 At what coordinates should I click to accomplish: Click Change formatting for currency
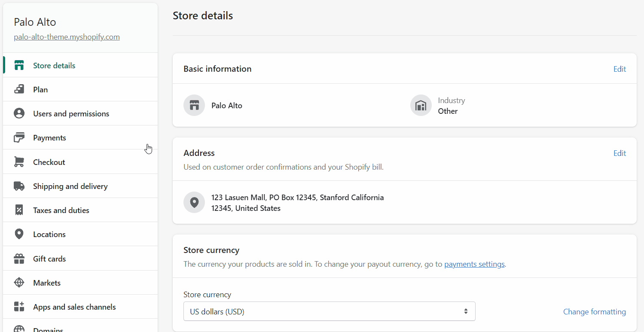[594, 312]
